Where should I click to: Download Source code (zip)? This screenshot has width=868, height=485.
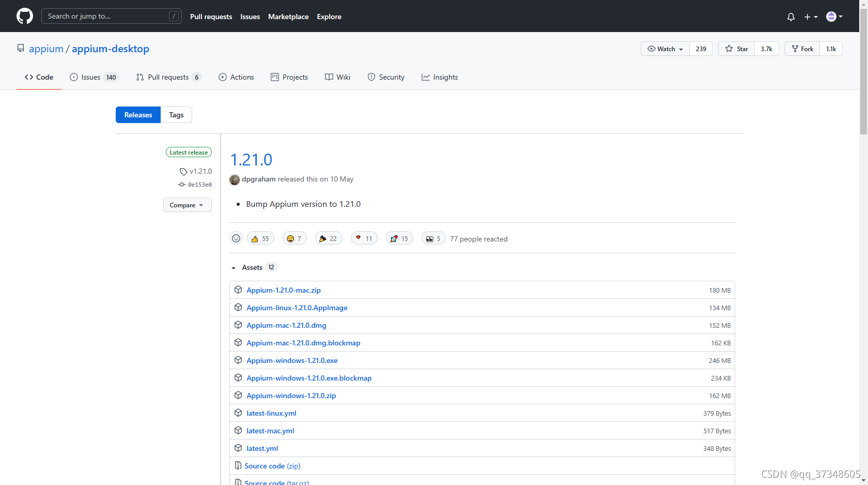click(272, 466)
